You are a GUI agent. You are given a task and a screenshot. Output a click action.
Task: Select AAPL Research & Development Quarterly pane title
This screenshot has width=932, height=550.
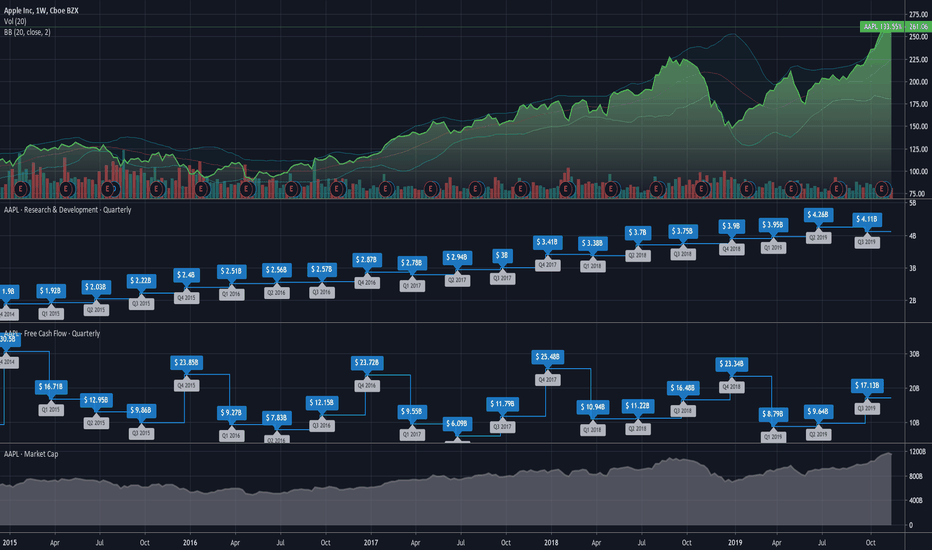[67, 210]
